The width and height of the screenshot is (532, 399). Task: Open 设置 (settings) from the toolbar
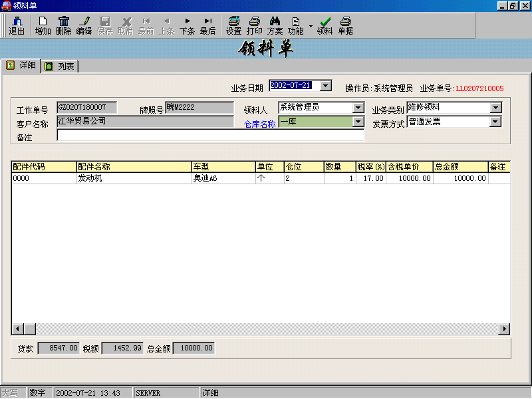pos(234,26)
